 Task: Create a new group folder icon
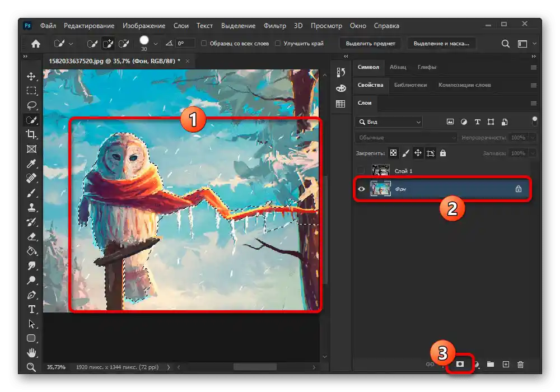[x=491, y=364]
